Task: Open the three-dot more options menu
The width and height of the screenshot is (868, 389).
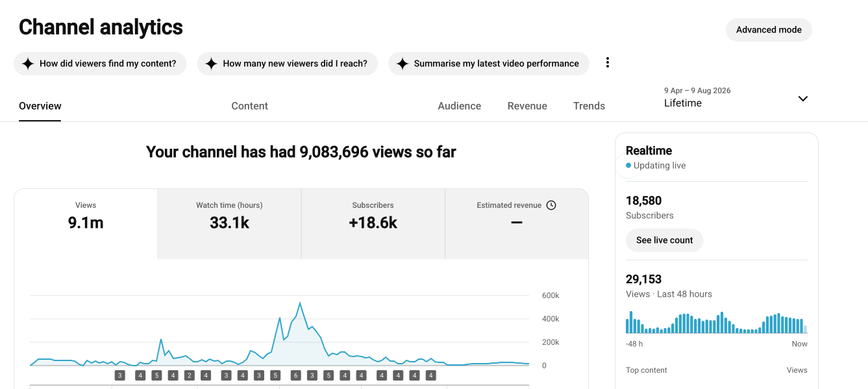Action: click(x=608, y=62)
